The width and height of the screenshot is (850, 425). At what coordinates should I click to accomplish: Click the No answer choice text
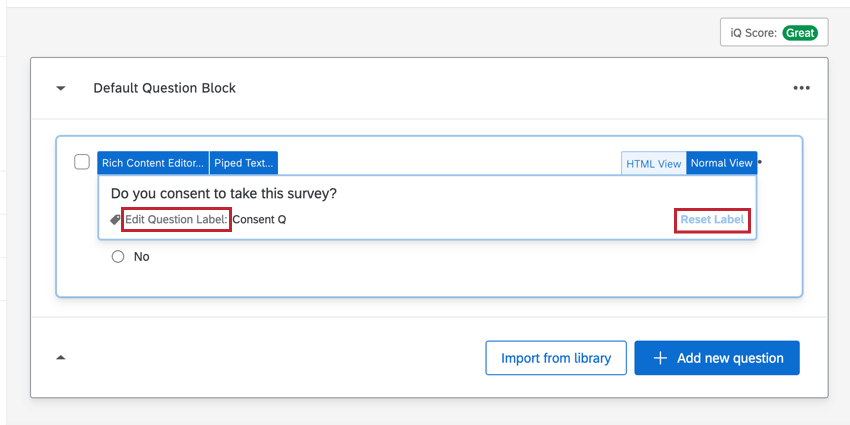pos(142,257)
